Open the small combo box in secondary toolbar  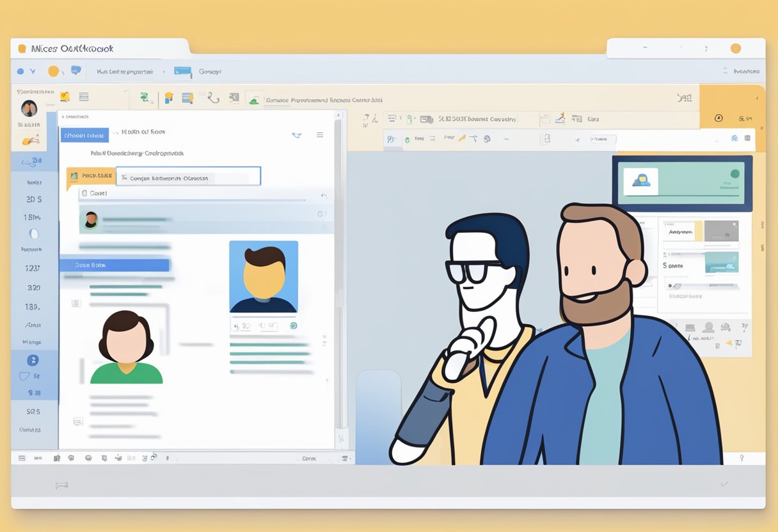coord(603,139)
